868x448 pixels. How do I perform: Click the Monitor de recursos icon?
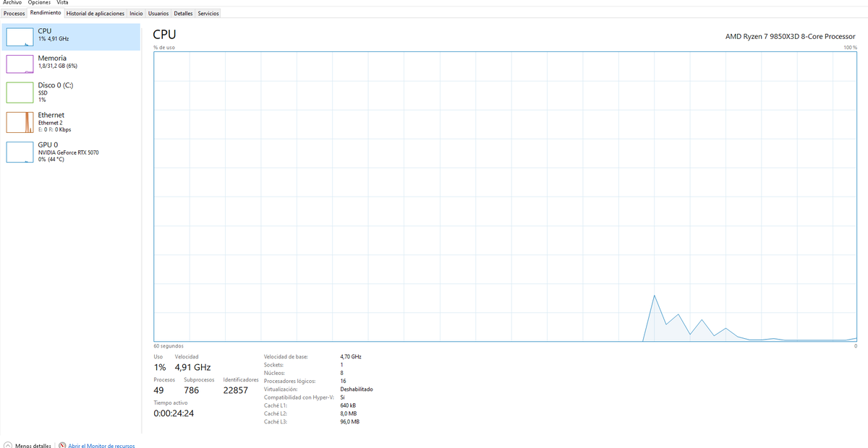point(62,445)
